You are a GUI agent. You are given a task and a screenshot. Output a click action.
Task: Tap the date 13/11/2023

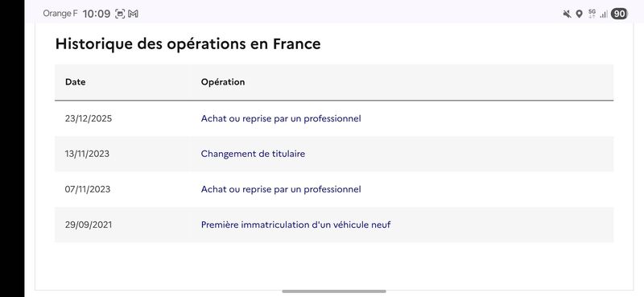[87, 154]
